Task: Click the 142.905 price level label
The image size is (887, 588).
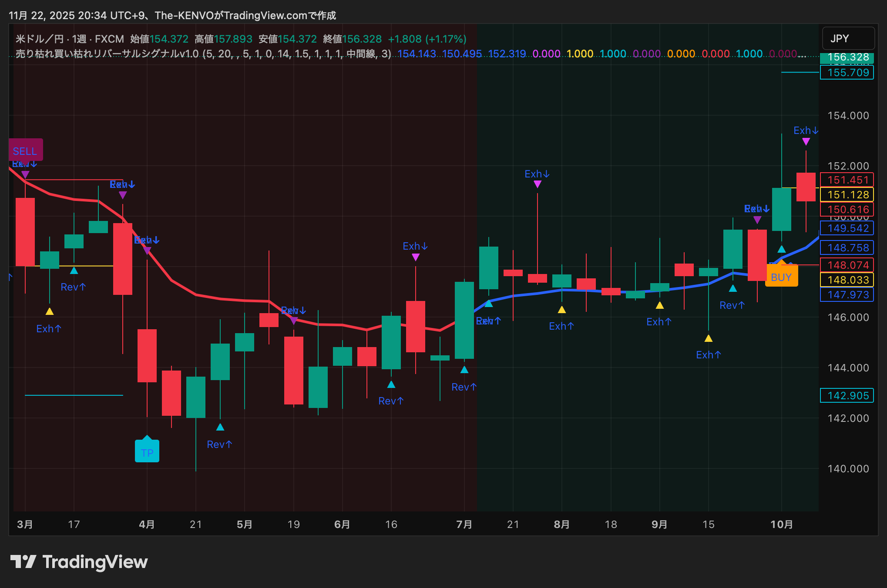Action: (847, 395)
